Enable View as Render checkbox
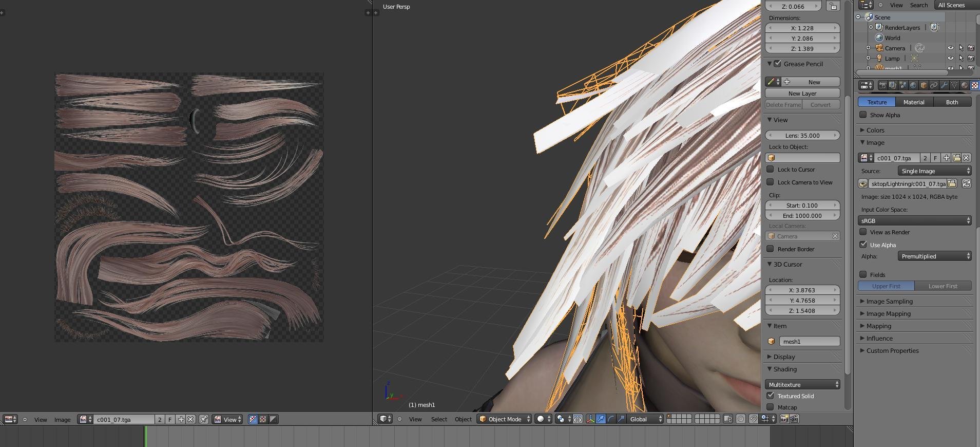This screenshot has width=980, height=447. pyautogui.click(x=863, y=232)
